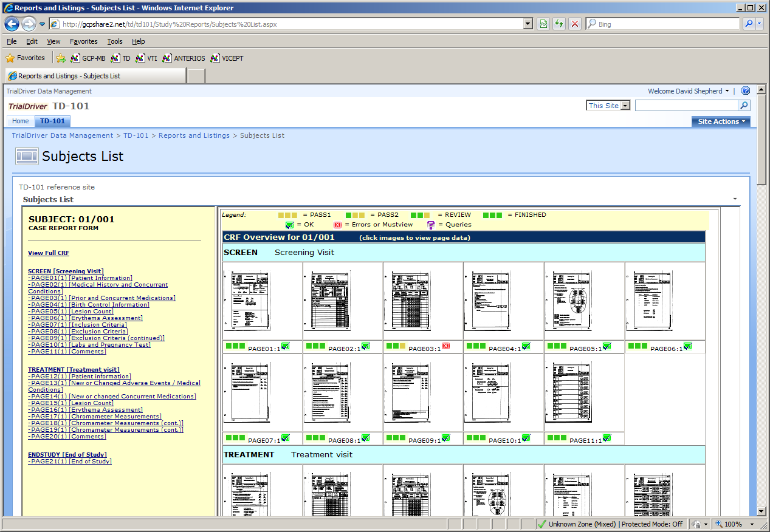Open PAGE05(1) Lesion Count link
770x532 pixels.
coord(70,312)
